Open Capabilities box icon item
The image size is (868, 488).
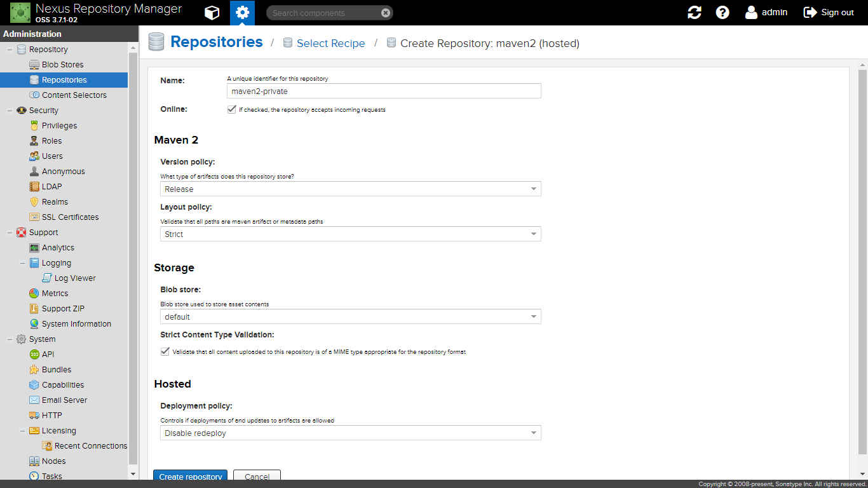point(34,385)
